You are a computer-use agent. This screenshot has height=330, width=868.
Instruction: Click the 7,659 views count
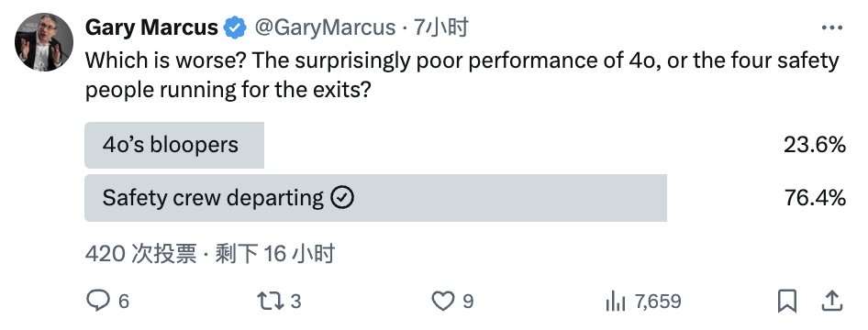click(658, 302)
